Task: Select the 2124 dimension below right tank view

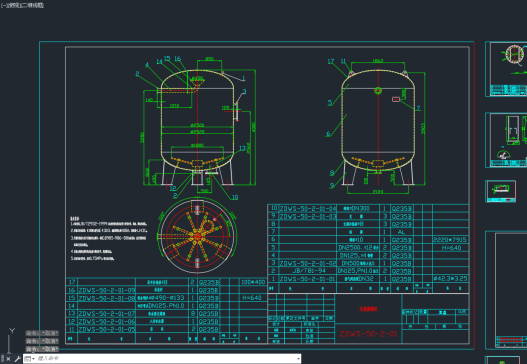Action: tap(378, 192)
